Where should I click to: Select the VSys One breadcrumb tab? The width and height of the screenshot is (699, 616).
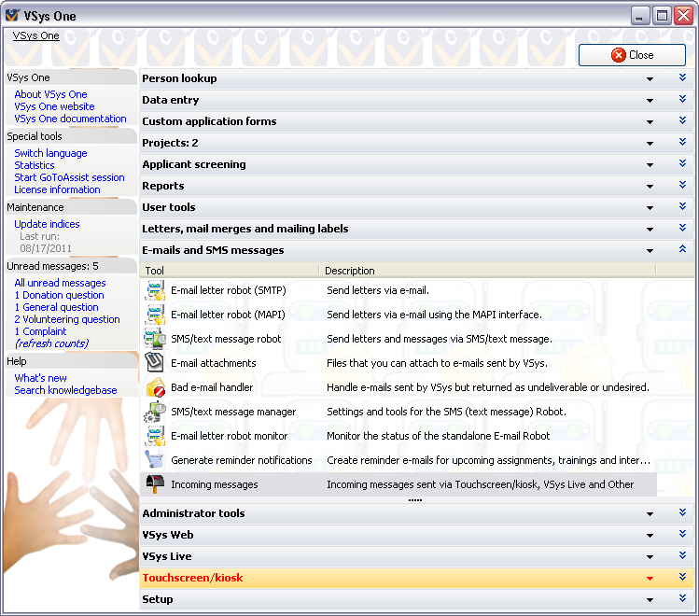click(x=35, y=35)
